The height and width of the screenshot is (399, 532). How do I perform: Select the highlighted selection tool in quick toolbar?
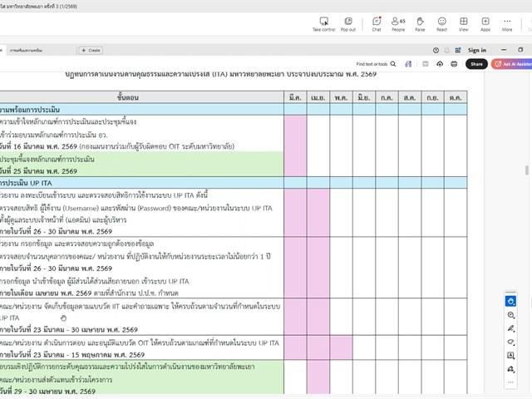pos(511,302)
